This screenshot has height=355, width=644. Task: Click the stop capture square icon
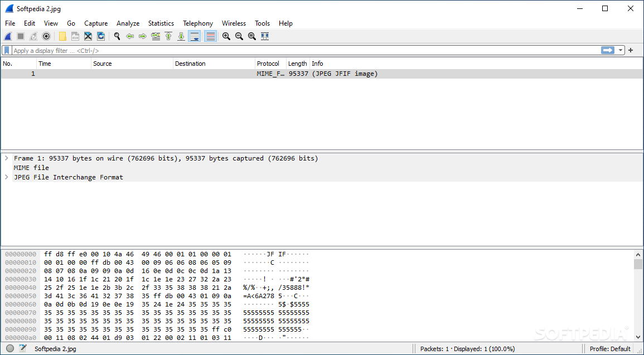tap(21, 37)
